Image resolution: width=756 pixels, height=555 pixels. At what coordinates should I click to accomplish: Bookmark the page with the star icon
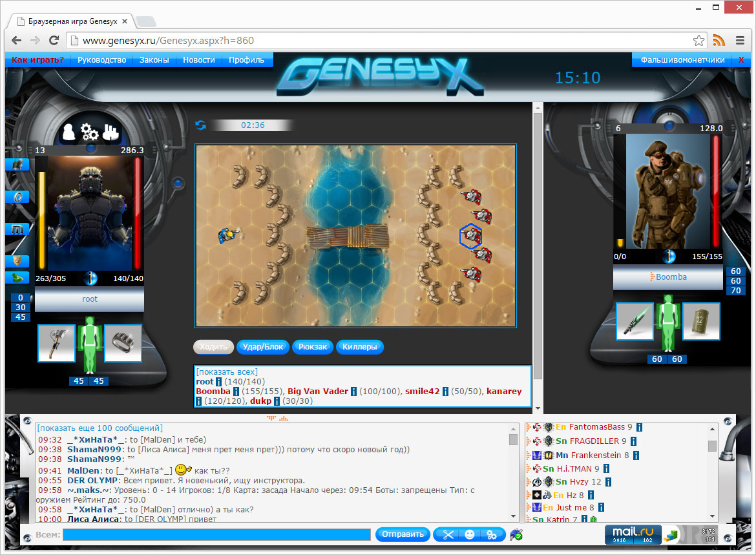(698, 41)
